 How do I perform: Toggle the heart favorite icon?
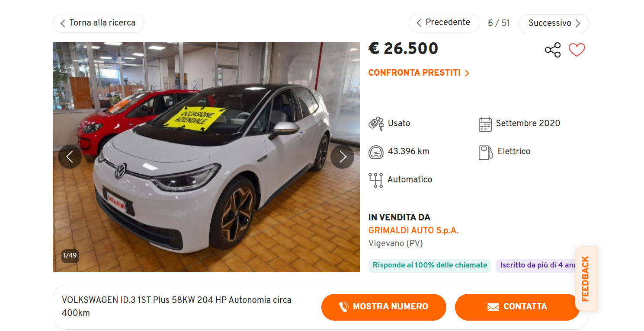(x=577, y=50)
